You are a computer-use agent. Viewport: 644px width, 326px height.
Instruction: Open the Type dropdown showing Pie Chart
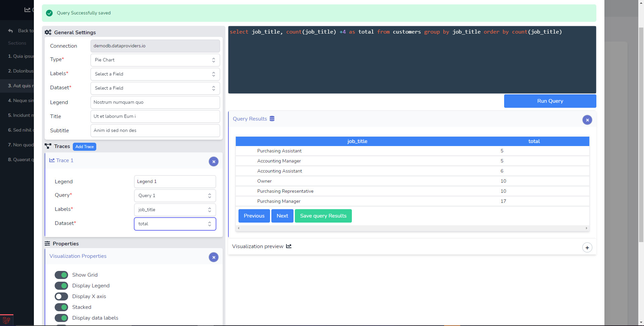pos(155,60)
